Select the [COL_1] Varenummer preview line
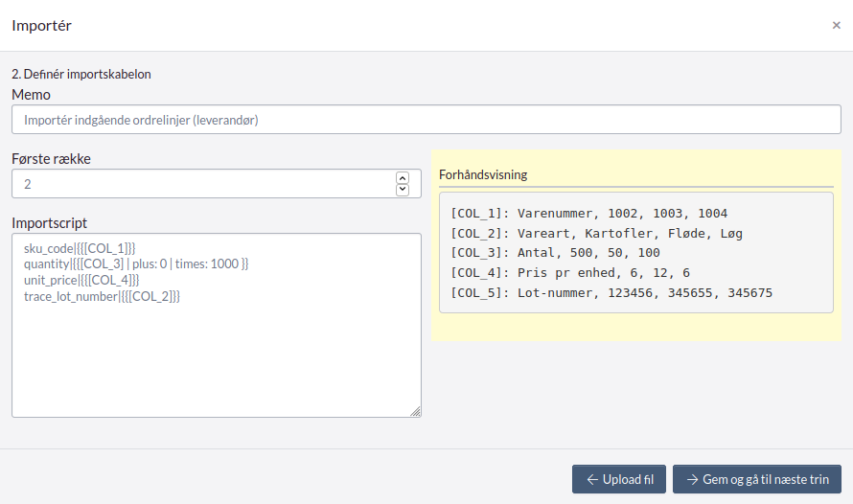Image resolution: width=853 pixels, height=504 pixels. (x=588, y=213)
